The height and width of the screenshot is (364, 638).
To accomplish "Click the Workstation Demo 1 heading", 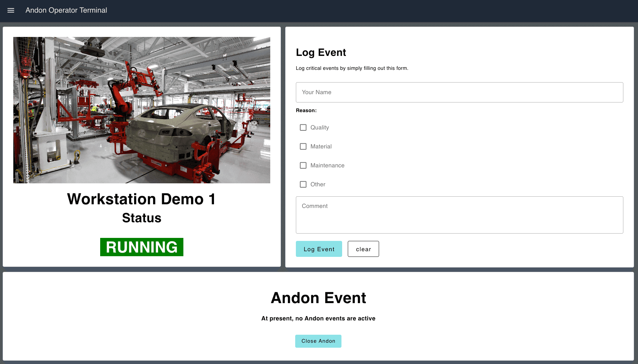I will [x=141, y=199].
